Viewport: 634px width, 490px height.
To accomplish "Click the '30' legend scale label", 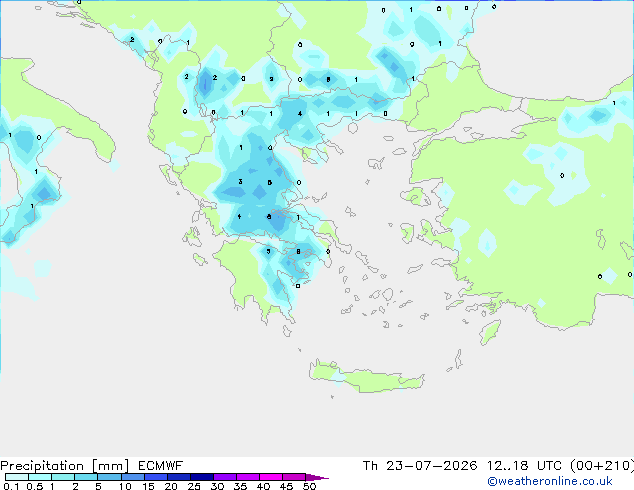I will point(217,486).
